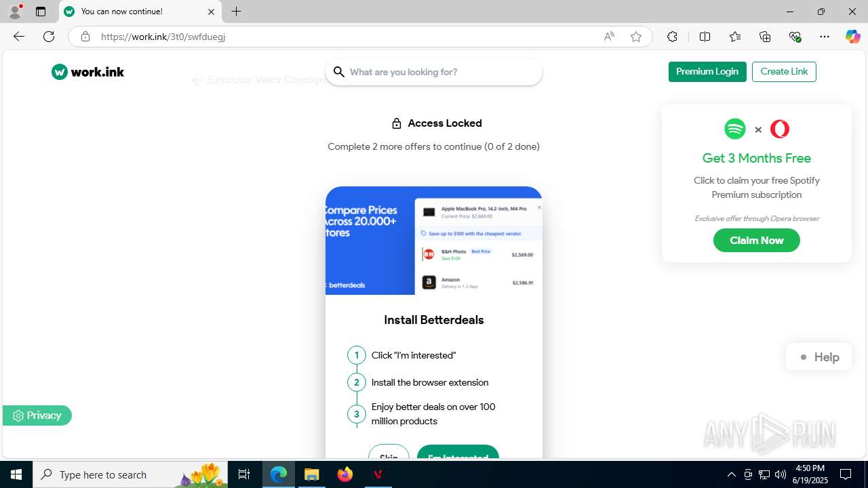
Task: View site information lock icon
Action: tap(85, 37)
